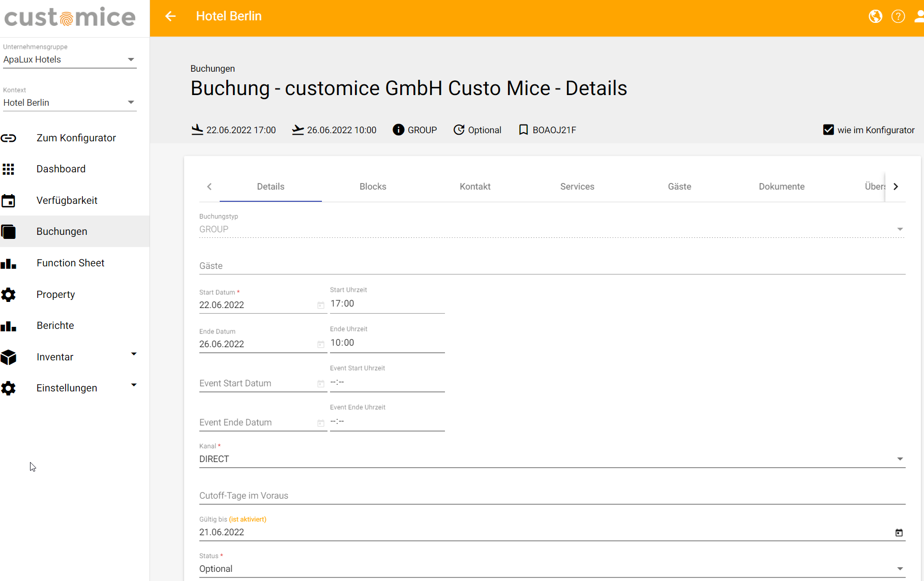Click the customice logo
This screenshot has height=581, width=924.
70,17
